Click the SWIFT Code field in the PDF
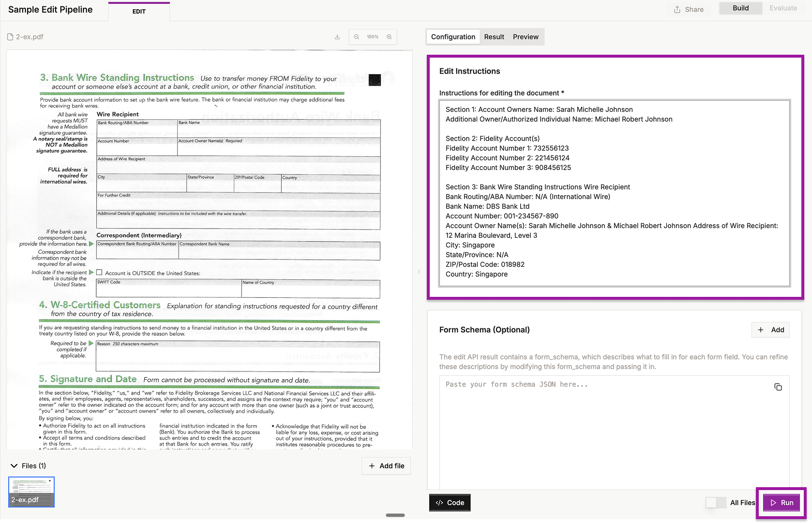Image resolution: width=812 pixels, height=523 pixels. [x=169, y=289]
